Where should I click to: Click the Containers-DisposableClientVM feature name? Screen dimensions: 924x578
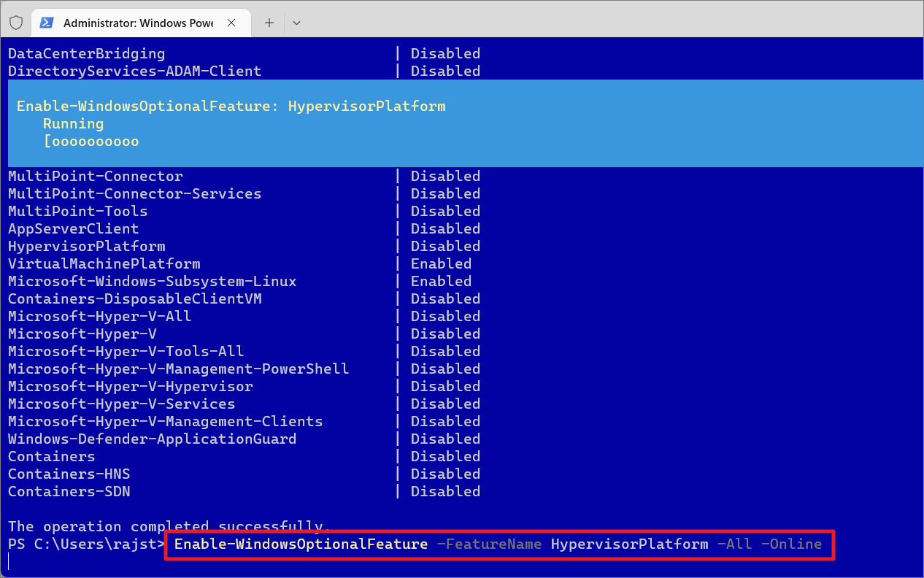[134, 298]
